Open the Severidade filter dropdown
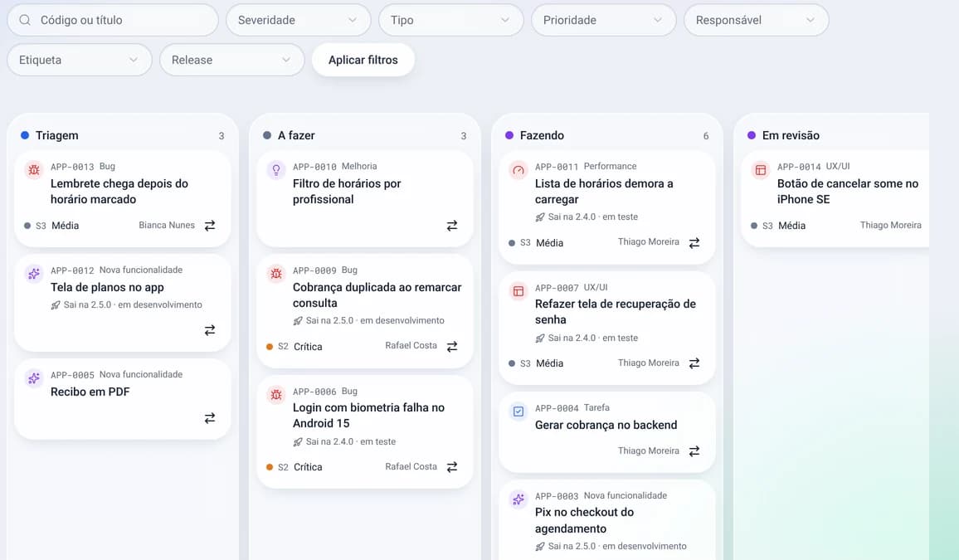 [x=299, y=20]
